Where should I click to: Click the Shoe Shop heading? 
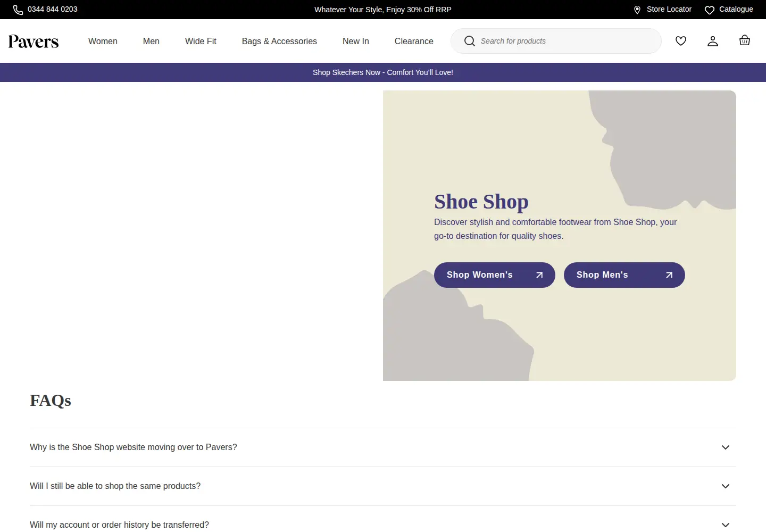point(481,202)
